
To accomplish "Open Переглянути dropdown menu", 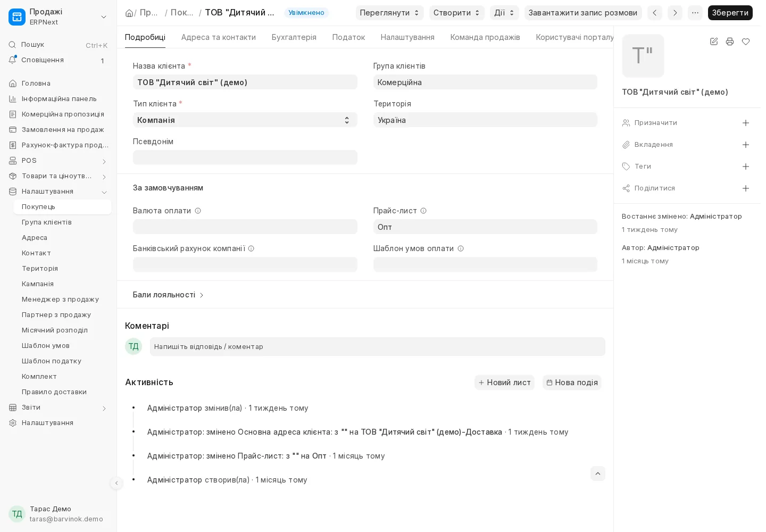I will coord(390,13).
